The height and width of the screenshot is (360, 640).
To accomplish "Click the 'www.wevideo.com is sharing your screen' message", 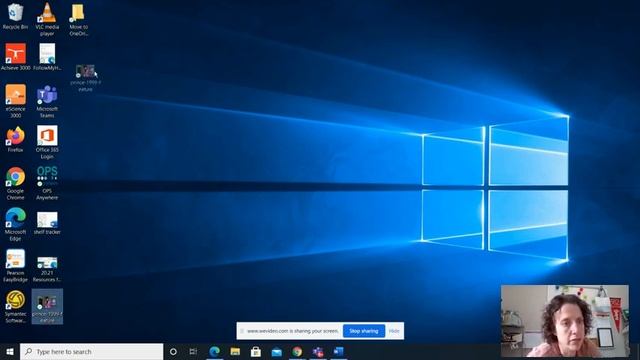I will click(x=293, y=331).
